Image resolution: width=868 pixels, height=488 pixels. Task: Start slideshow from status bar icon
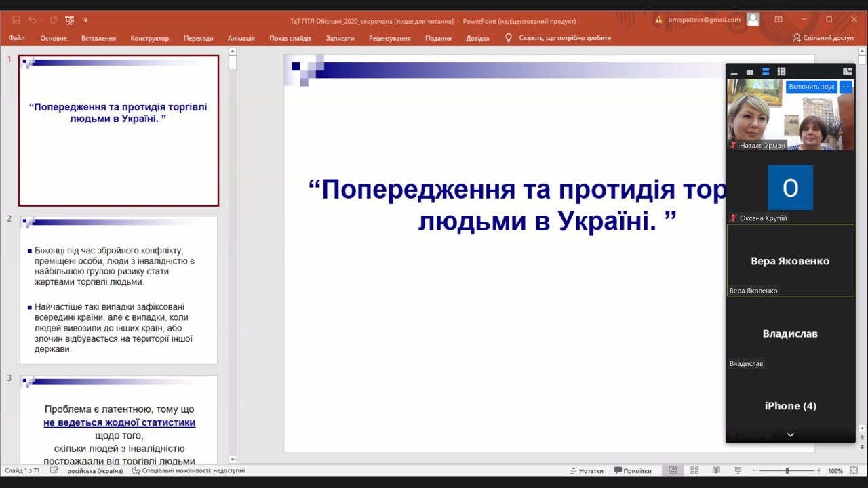tap(738, 470)
